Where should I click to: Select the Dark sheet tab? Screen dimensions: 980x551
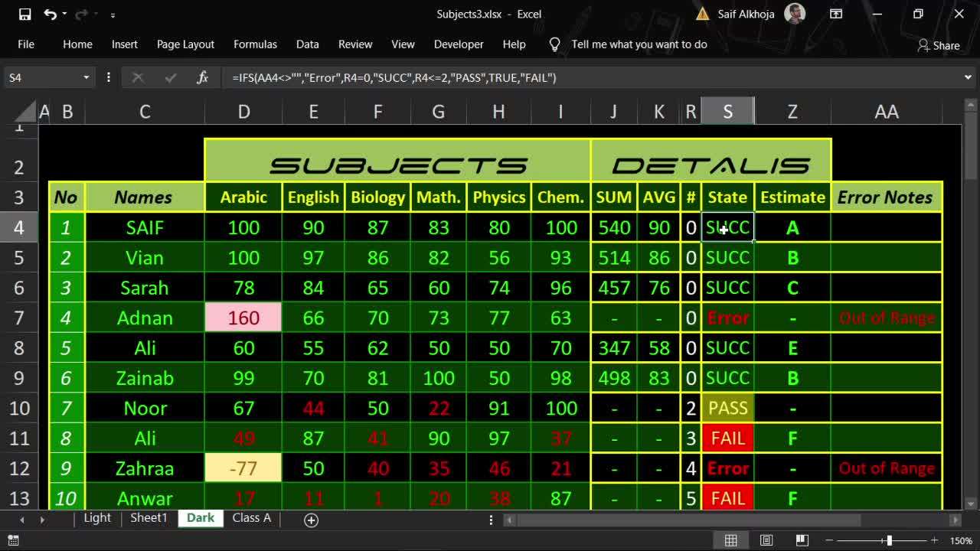click(x=201, y=518)
